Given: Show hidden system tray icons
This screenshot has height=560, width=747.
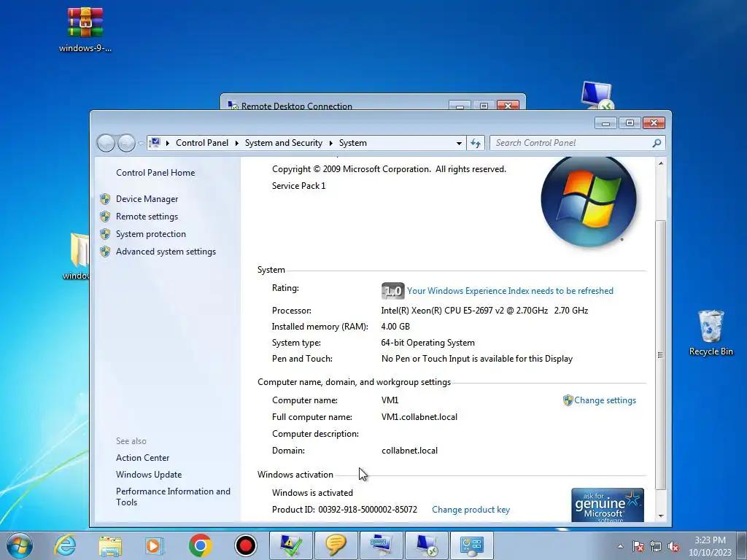Looking at the screenshot, I should pos(620,546).
